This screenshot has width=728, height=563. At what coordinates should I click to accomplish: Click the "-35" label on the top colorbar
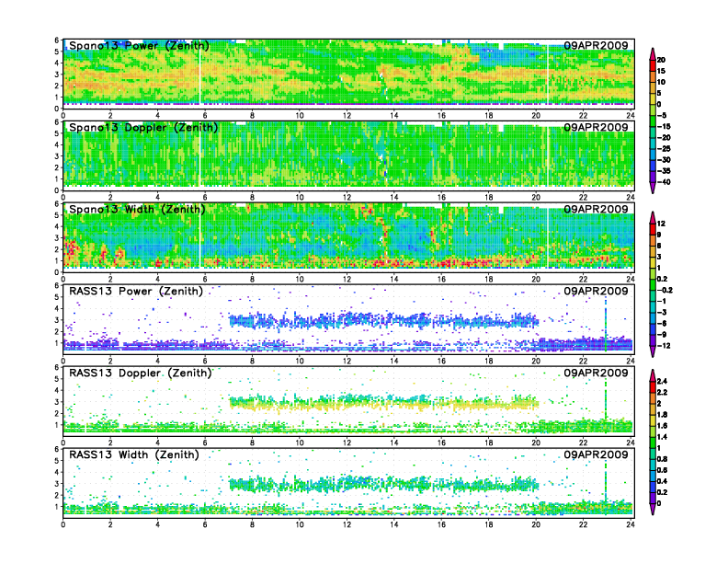[x=664, y=171]
